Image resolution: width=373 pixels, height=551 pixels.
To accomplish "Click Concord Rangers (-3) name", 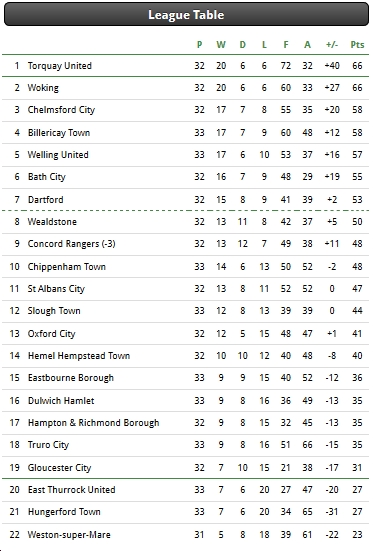I will [x=72, y=244].
